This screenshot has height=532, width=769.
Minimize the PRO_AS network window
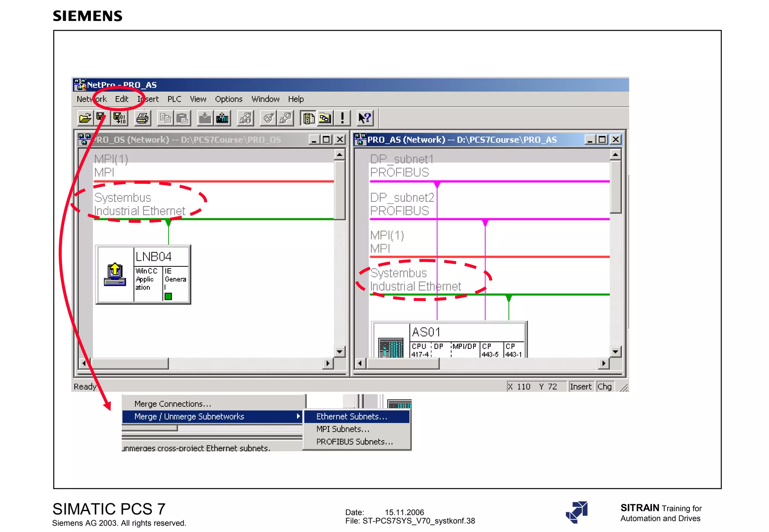(x=590, y=140)
